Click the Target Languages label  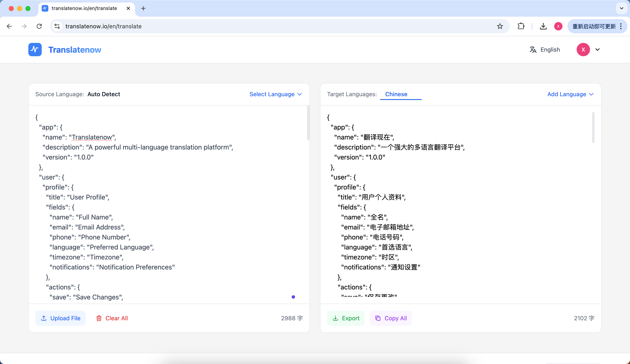pyautogui.click(x=352, y=94)
